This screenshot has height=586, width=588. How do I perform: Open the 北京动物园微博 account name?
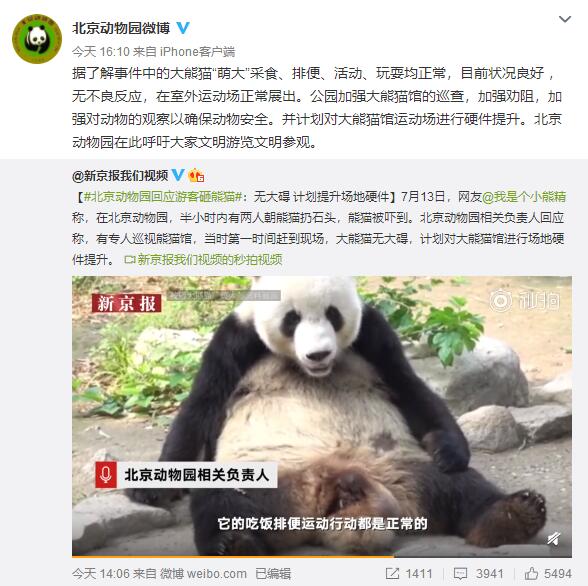click(x=121, y=28)
